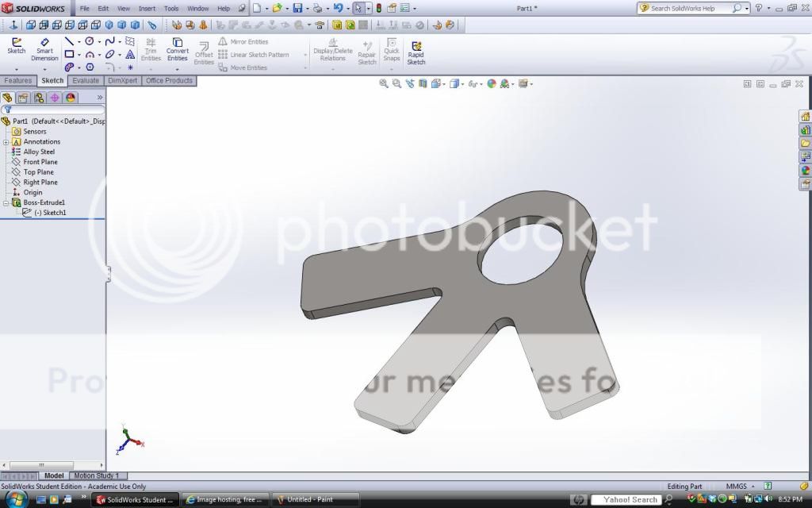The height and width of the screenshot is (508, 812).
Task: Expand the Annotations tree node
Action: [x=6, y=142]
